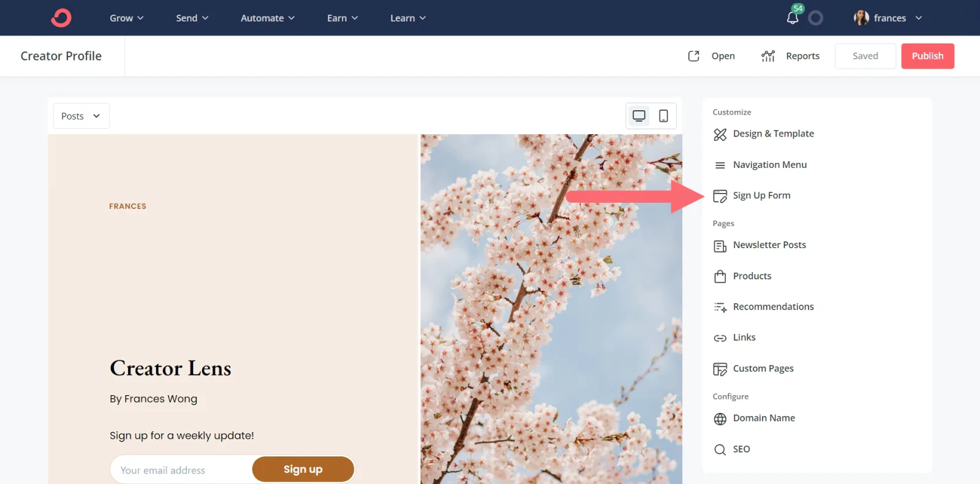Open the Automate menu

coord(267,18)
